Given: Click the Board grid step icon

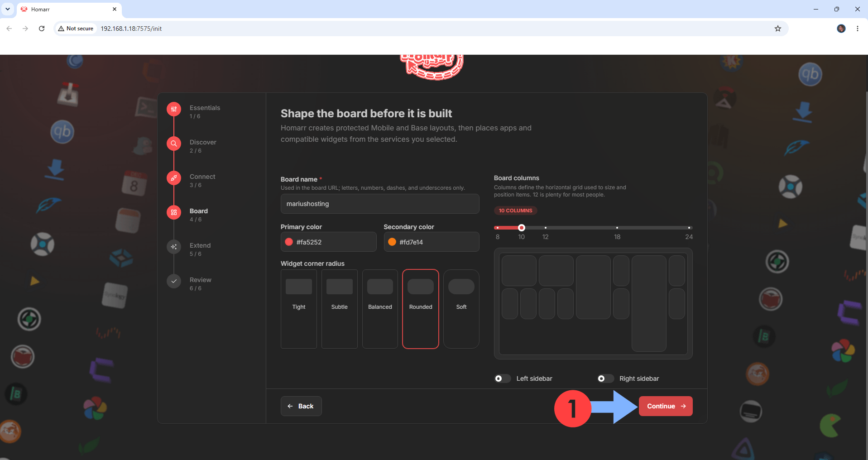Looking at the screenshot, I should click(174, 212).
